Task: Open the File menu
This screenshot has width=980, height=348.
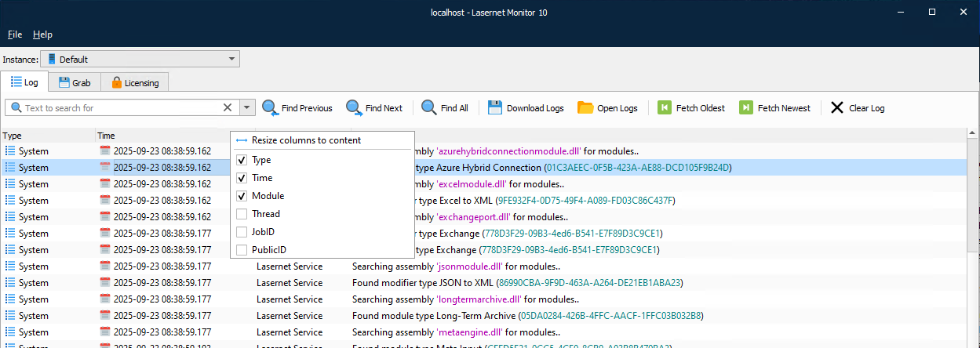Action: click(15, 34)
